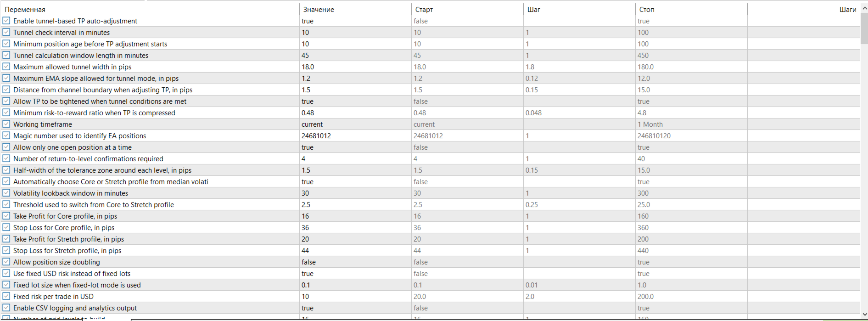
Task: Sort by the Переменная column header
Action: (151, 9)
